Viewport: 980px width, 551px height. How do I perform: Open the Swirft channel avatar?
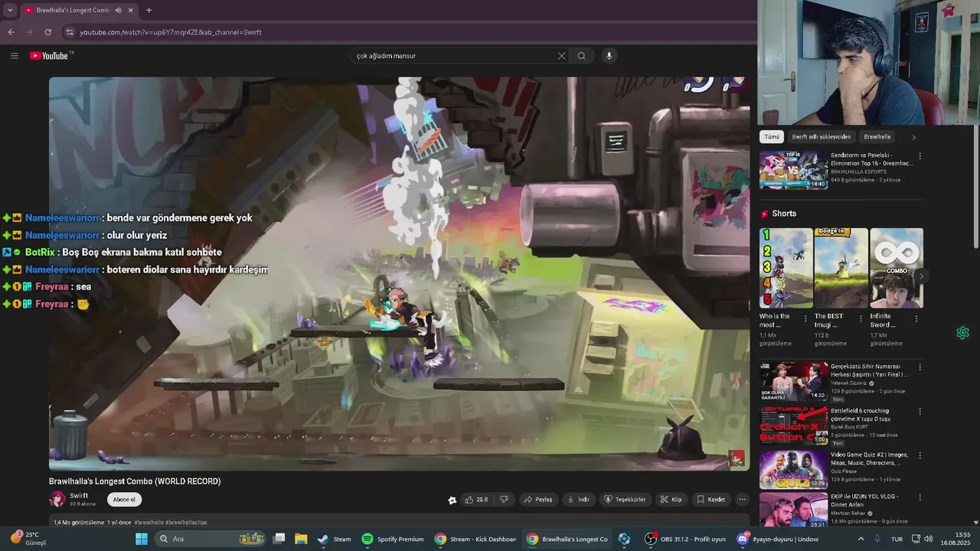tap(57, 500)
